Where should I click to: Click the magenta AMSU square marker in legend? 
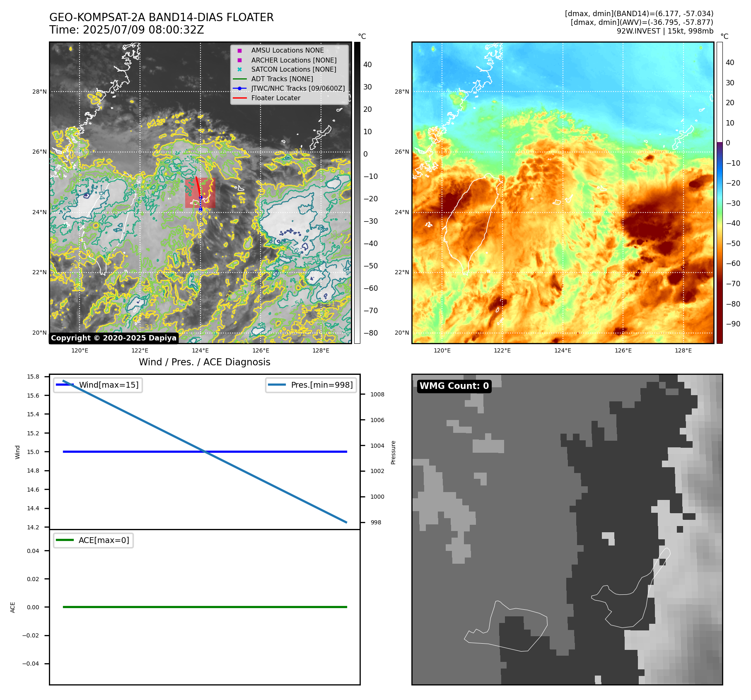[239, 51]
